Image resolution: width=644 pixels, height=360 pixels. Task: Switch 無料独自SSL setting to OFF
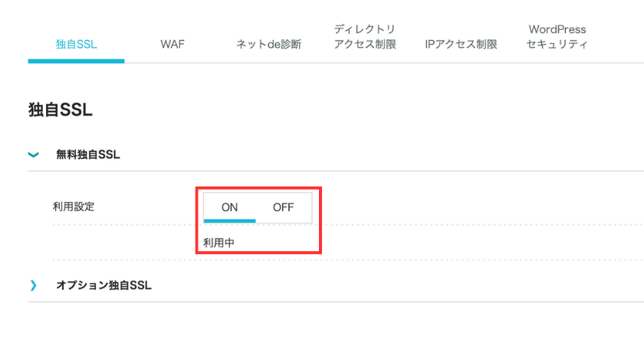284,207
